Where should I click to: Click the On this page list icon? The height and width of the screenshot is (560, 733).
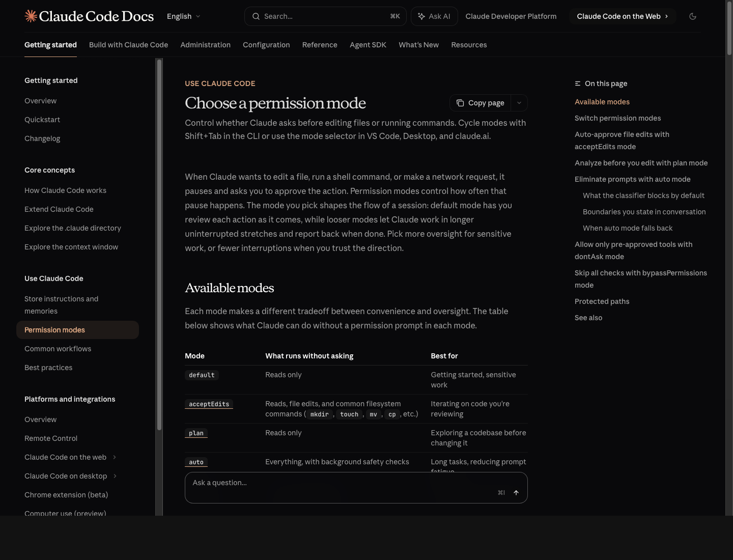click(578, 83)
